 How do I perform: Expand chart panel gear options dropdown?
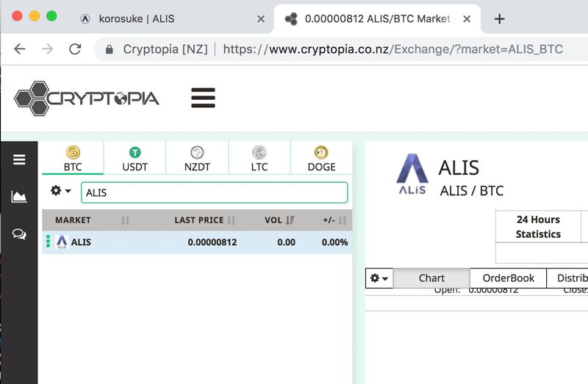pyautogui.click(x=379, y=278)
